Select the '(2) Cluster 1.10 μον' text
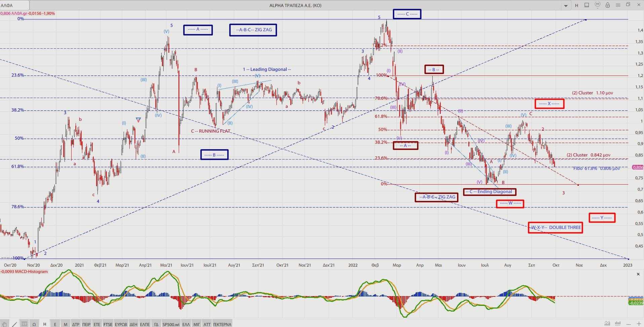Viewport: 644px width, 327px height. pos(593,93)
